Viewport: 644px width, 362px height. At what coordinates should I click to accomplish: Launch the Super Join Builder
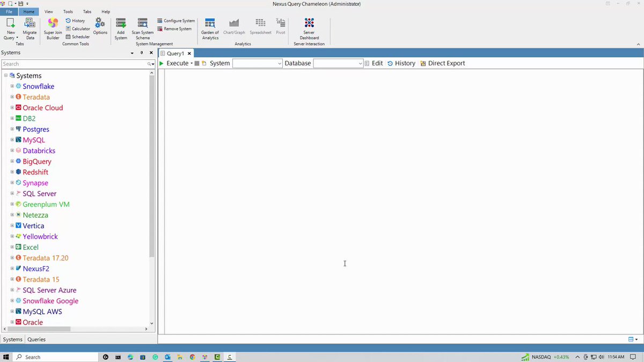point(53,29)
